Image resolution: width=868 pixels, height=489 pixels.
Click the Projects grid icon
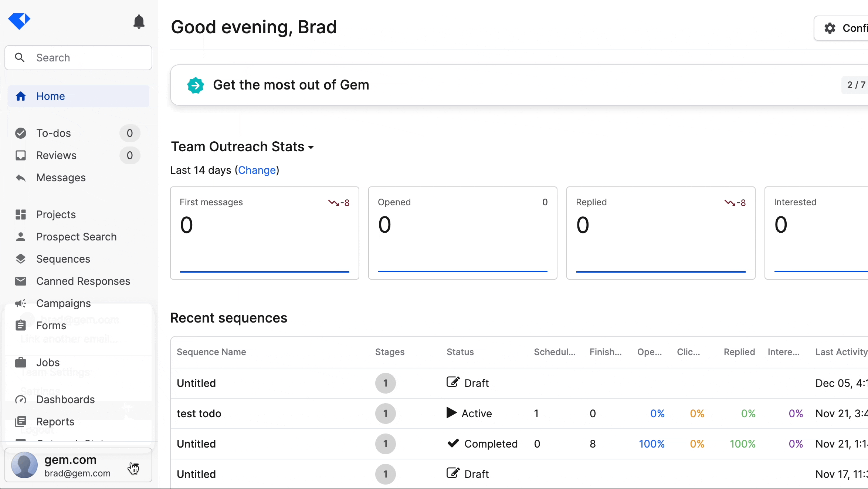click(21, 215)
